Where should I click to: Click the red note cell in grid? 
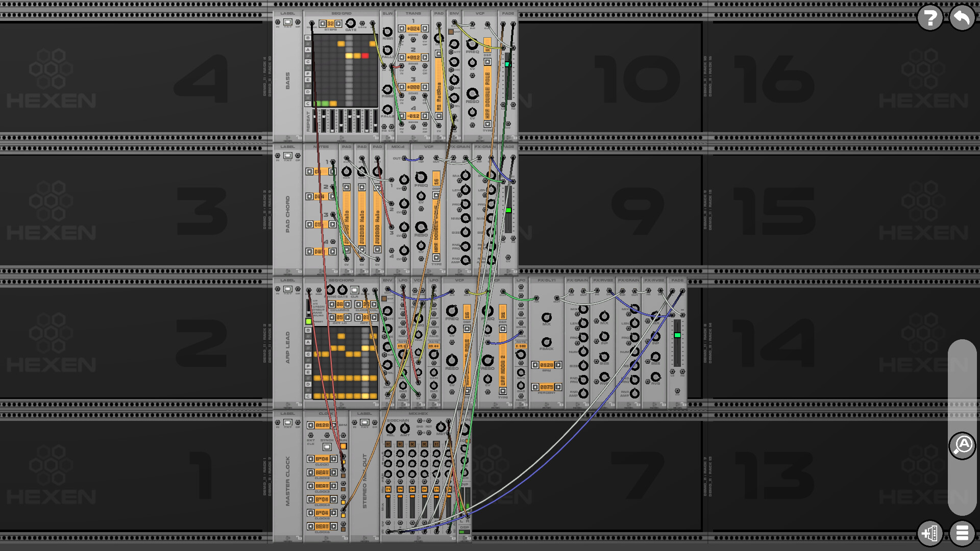(365, 56)
